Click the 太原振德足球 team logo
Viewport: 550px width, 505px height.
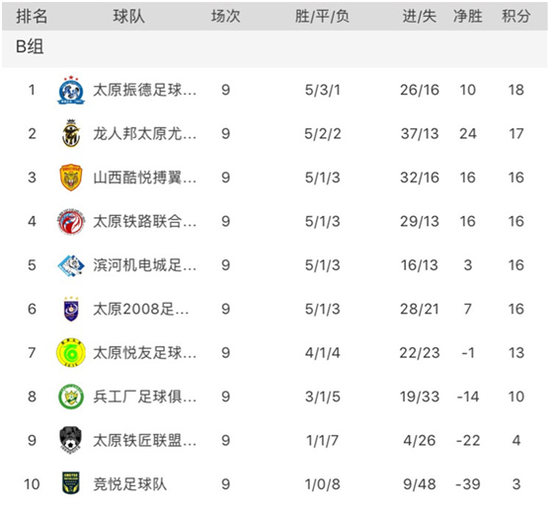(x=71, y=90)
